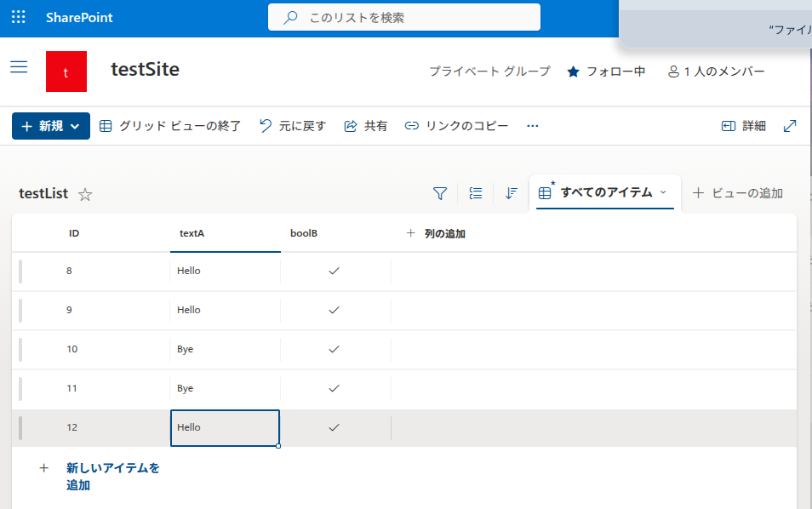Click 新しいアイテムを追加 to add item
The width and height of the screenshot is (812, 509).
click(x=112, y=476)
